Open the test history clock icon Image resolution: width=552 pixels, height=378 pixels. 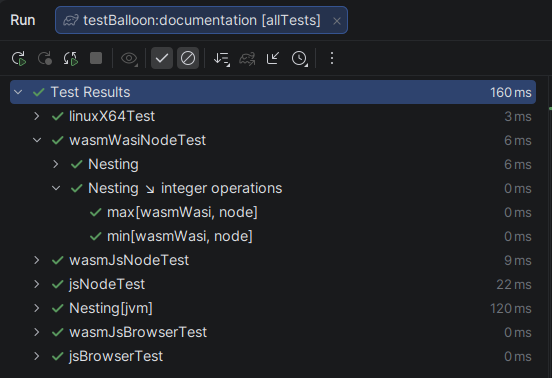point(300,59)
